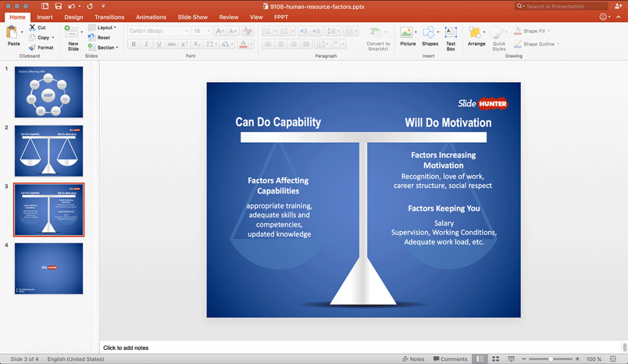
Task: Toggle Italic formatting
Action: click(x=146, y=44)
